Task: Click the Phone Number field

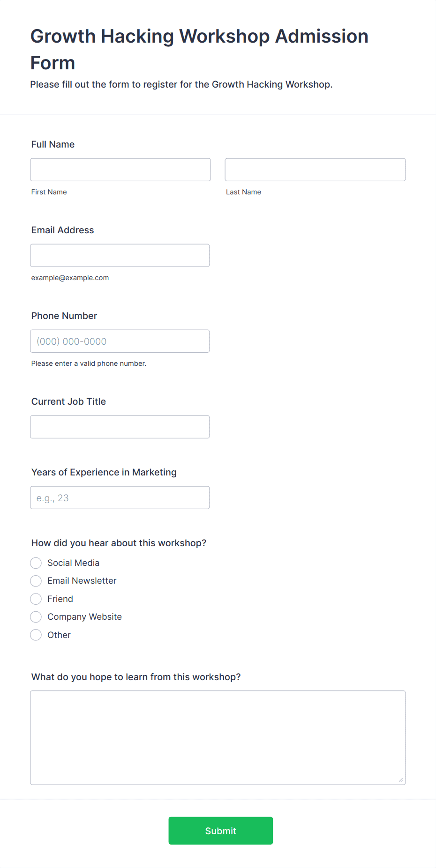Action: click(120, 341)
